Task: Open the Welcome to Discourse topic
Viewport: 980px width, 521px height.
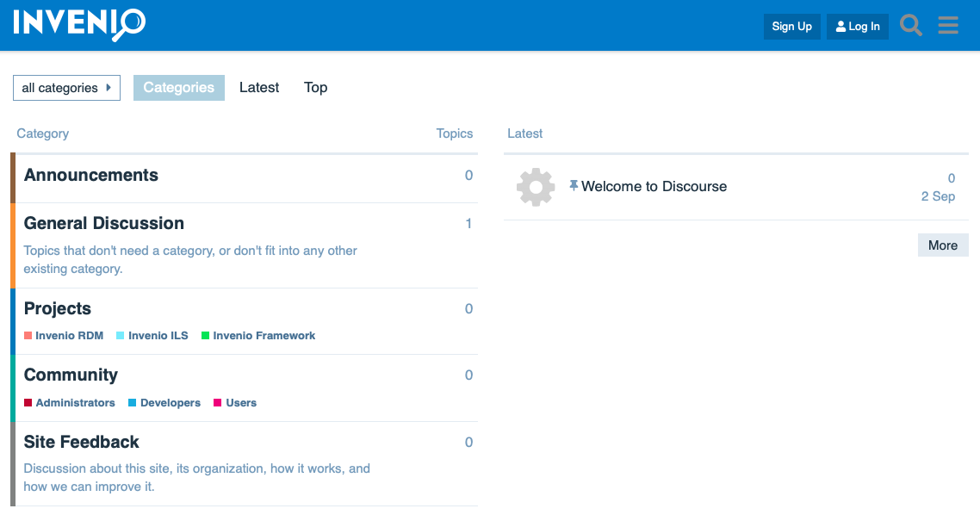Action: 654,187
